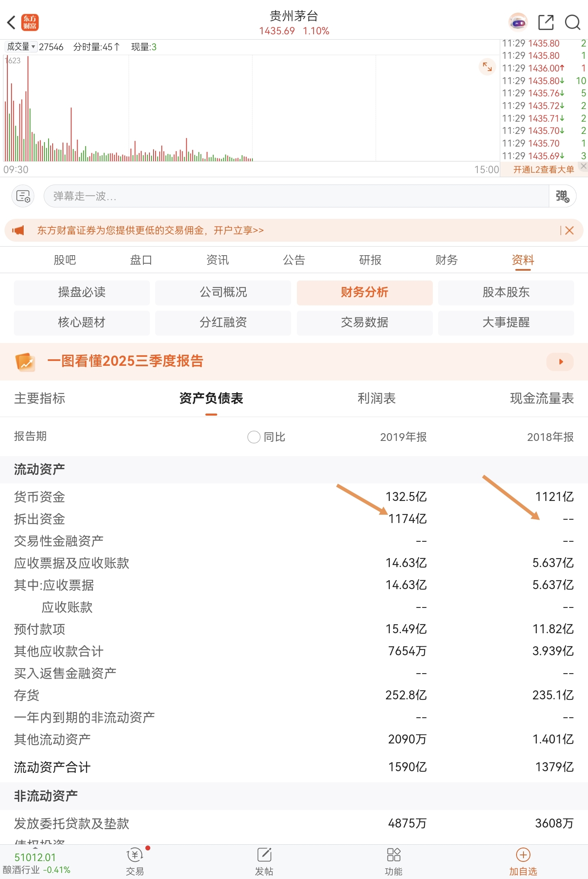Type in the 弹幕走一波 input field

(x=296, y=196)
